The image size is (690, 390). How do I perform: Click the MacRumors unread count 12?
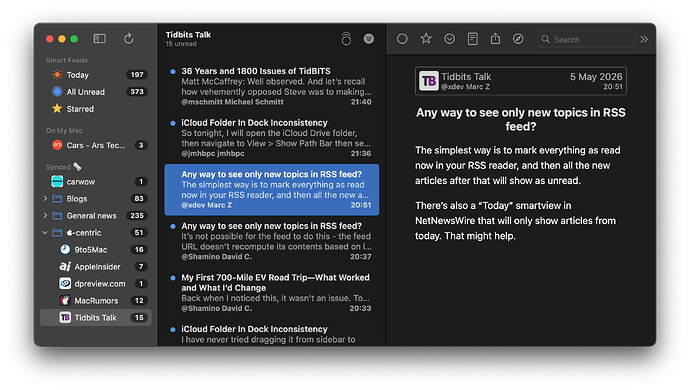click(139, 301)
